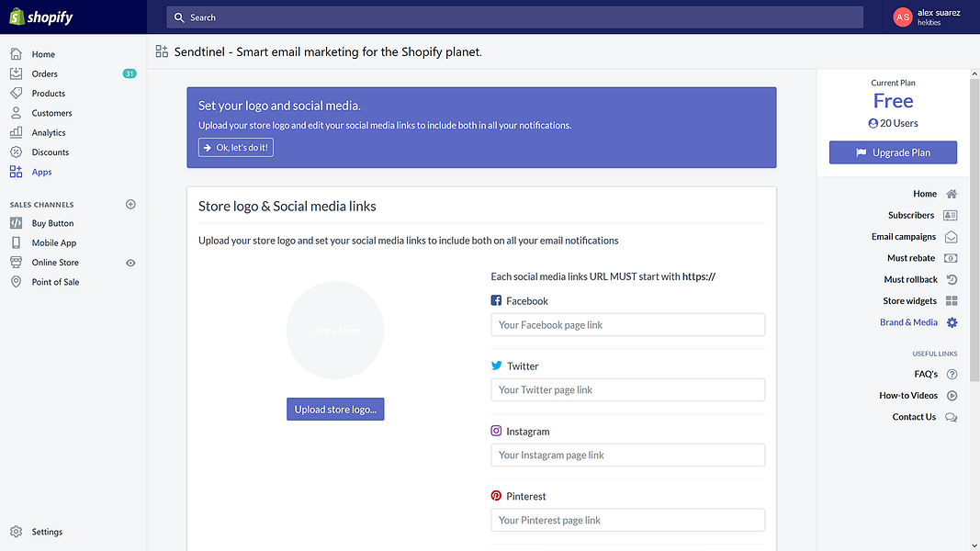Open Contact Us link
Viewport: 980px width, 551px height.
(x=914, y=417)
